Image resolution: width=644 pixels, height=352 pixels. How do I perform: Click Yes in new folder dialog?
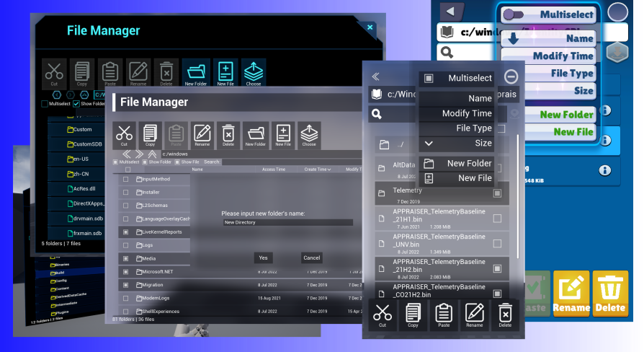[x=263, y=258]
